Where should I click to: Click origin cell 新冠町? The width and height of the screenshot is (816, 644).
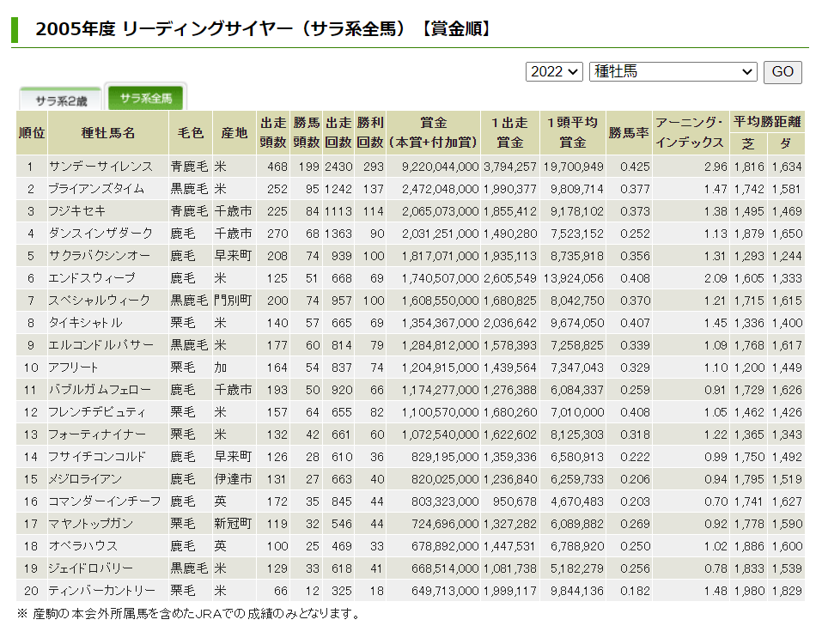coord(233,524)
